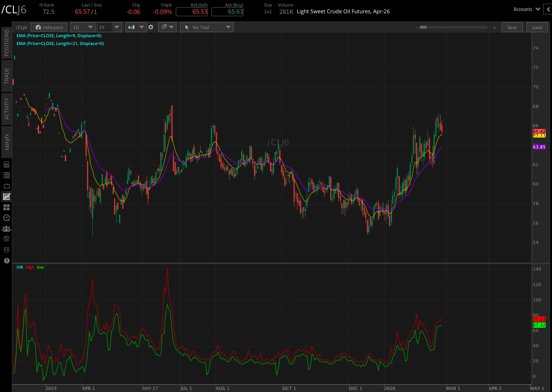Open the Follow Traders sidebar icon
552x392 pixels.
7,228
